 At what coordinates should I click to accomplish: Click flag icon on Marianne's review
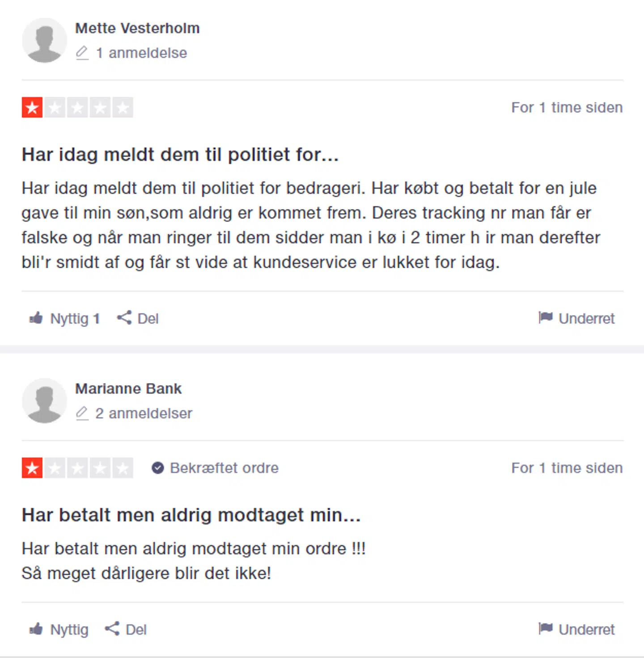click(546, 629)
